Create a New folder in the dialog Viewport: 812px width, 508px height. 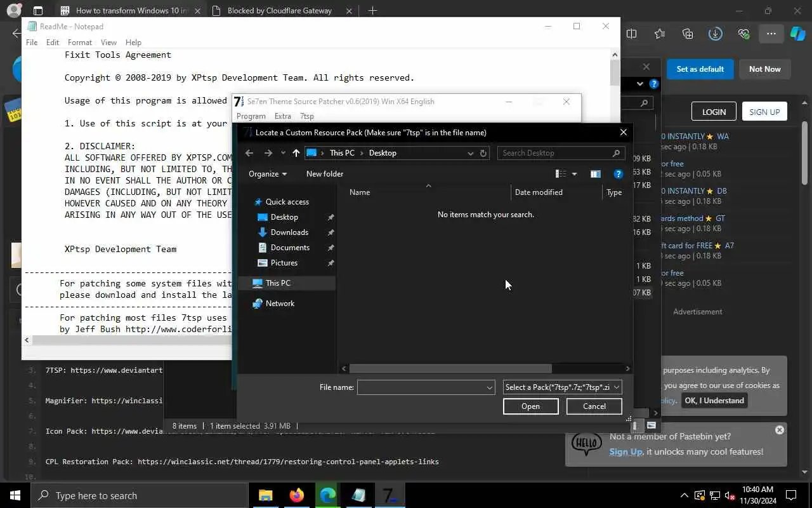pyautogui.click(x=325, y=174)
